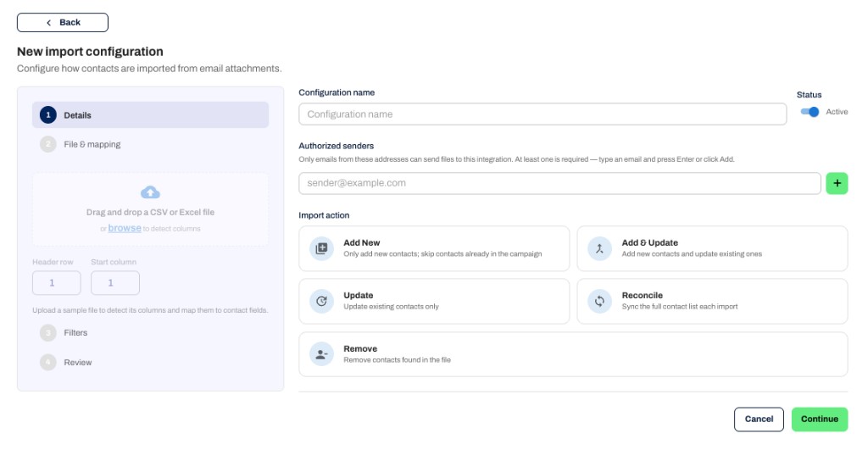Viewport: 868px width, 450px height.
Task: Click the Reconcile sync icon
Action: pyautogui.click(x=599, y=301)
